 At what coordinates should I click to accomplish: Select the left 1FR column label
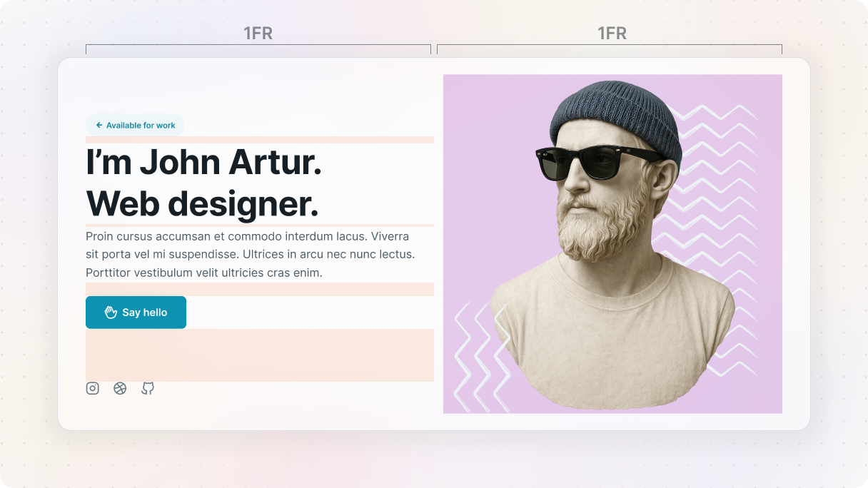258,34
